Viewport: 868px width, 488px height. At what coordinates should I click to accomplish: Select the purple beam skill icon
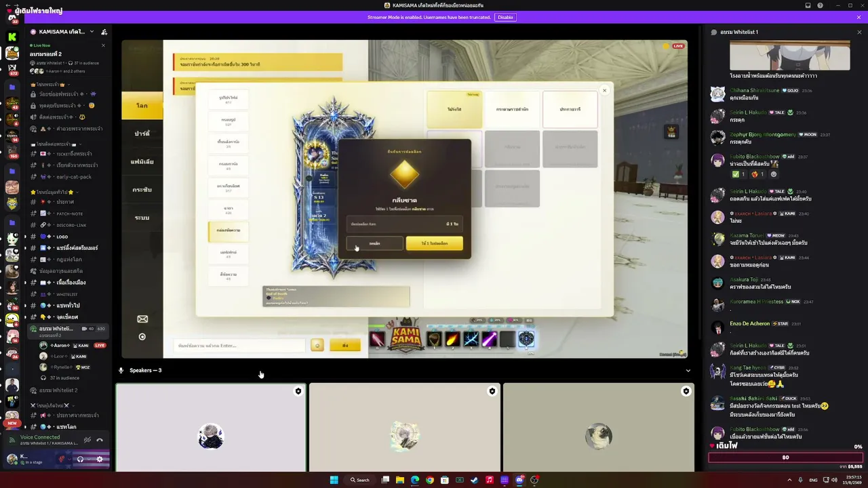coord(489,339)
